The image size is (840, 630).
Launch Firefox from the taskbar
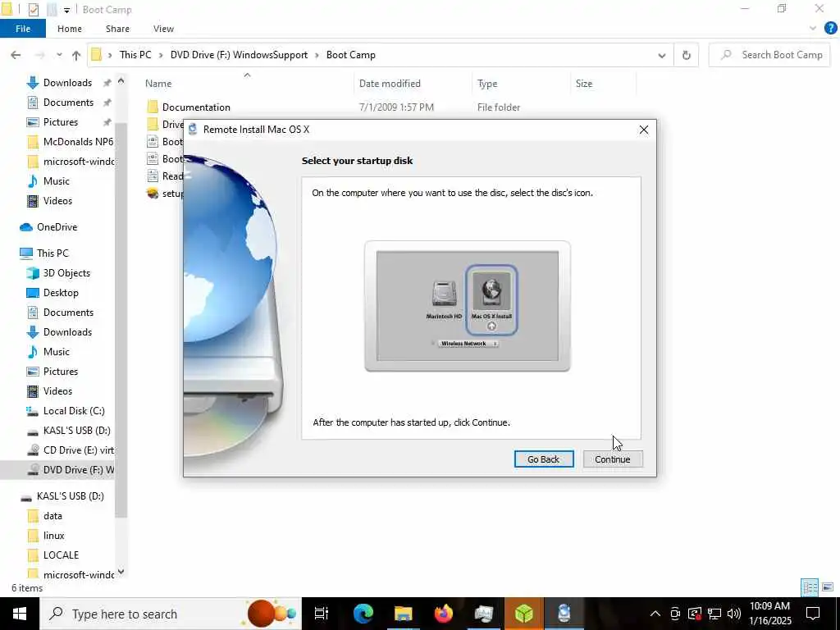[444, 614]
